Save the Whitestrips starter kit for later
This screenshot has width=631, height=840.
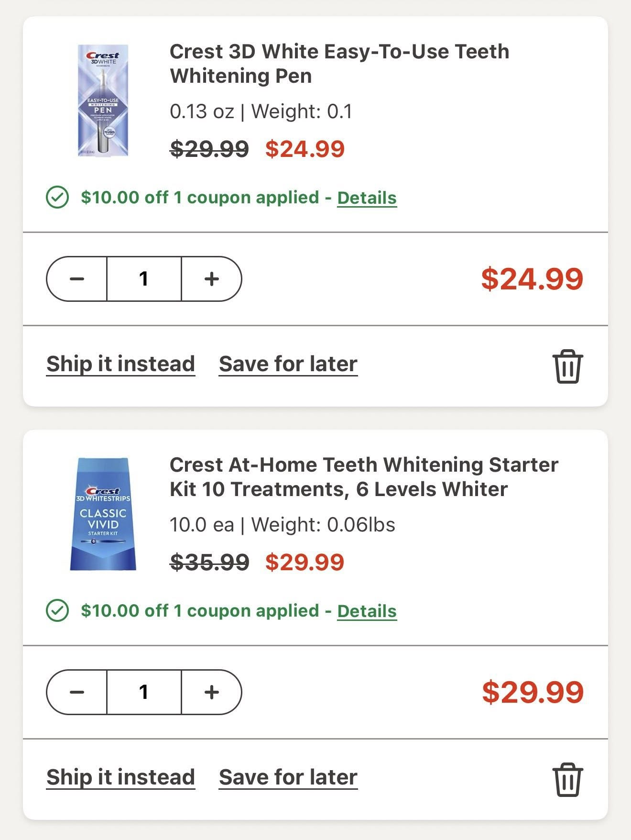click(288, 777)
